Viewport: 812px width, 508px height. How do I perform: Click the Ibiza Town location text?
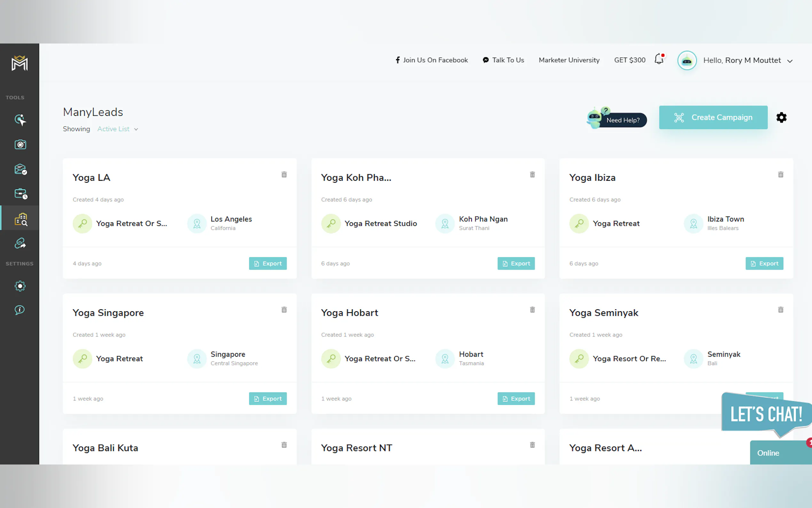(x=725, y=219)
